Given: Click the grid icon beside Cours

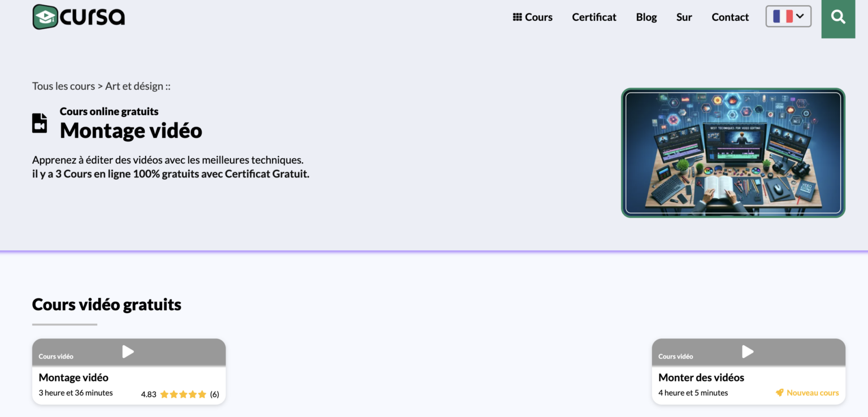Looking at the screenshot, I should point(517,17).
